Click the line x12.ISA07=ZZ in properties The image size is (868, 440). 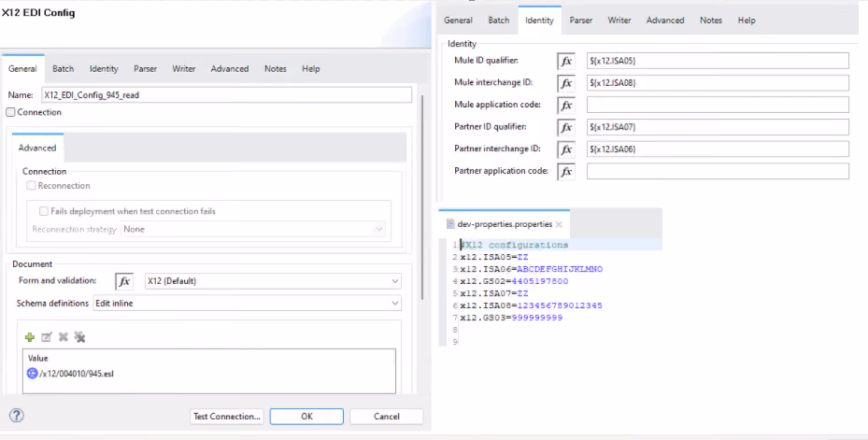click(494, 293)
